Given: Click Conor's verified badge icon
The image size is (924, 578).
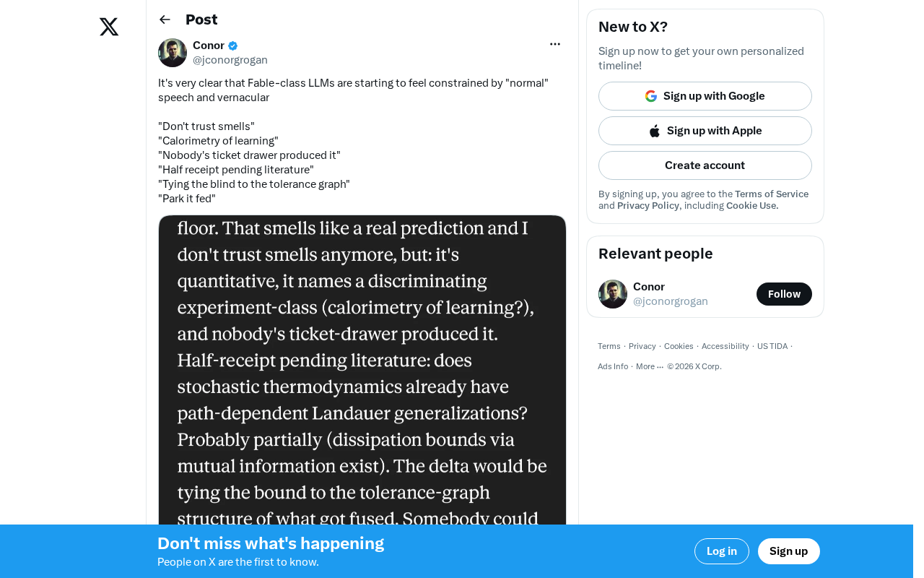Looking at the screenshot, I should coord(232,46).
